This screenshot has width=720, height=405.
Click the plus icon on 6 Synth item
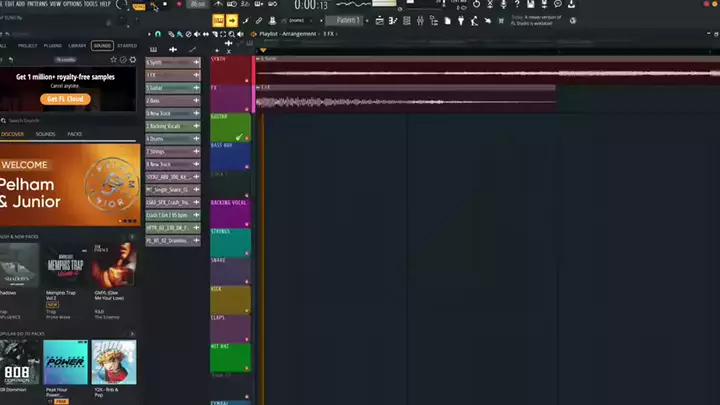[196, 62]
